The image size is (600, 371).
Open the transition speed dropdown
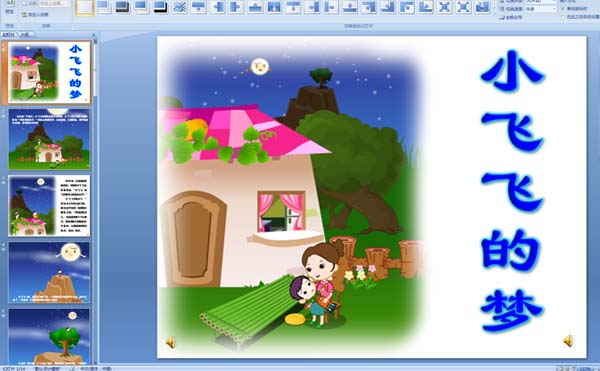pos(540,9)
